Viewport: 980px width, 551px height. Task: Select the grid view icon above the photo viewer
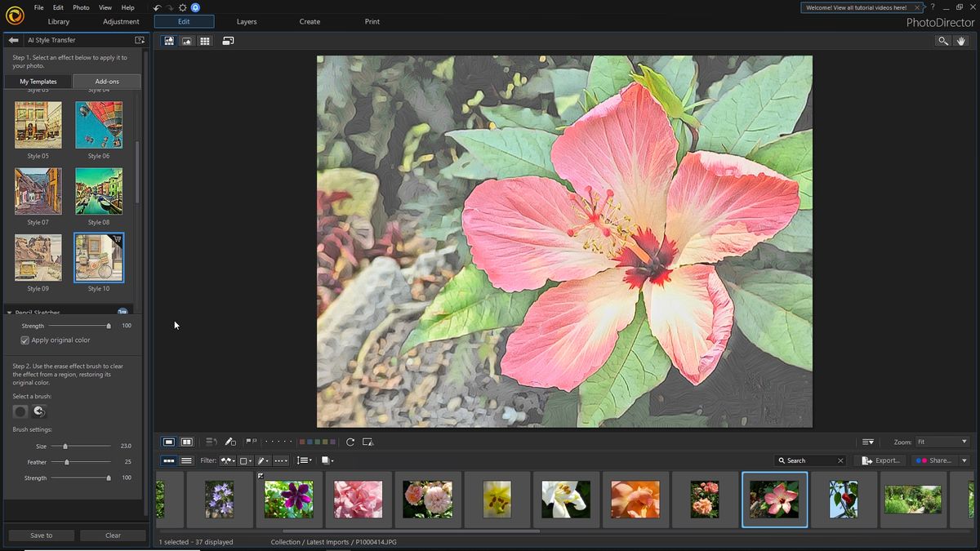pos(204,41)
